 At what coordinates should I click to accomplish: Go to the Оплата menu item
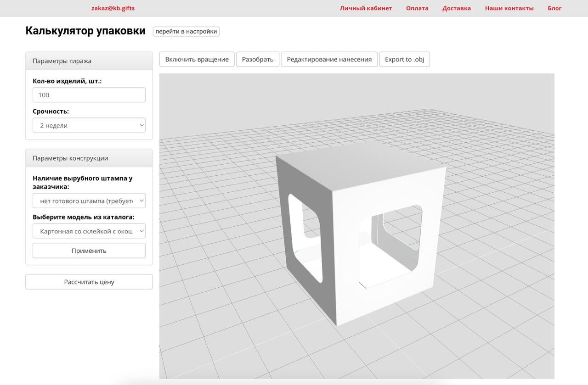tap(417, 8)
